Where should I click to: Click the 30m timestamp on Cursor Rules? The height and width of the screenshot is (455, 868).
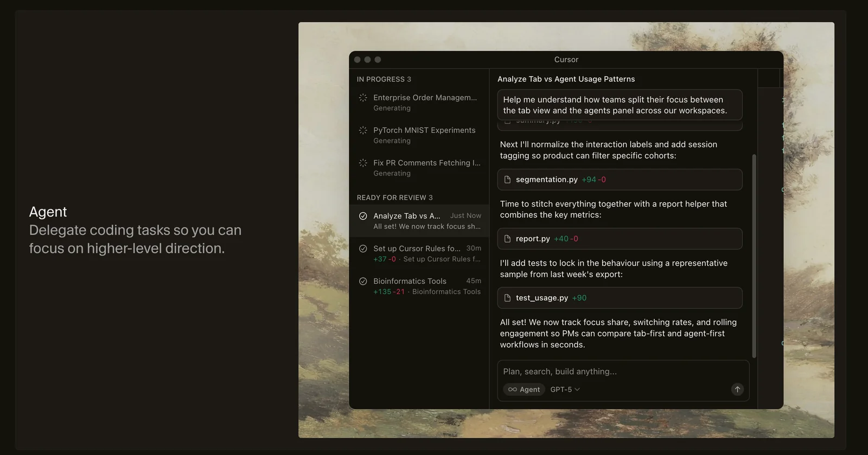pos(474,248)
